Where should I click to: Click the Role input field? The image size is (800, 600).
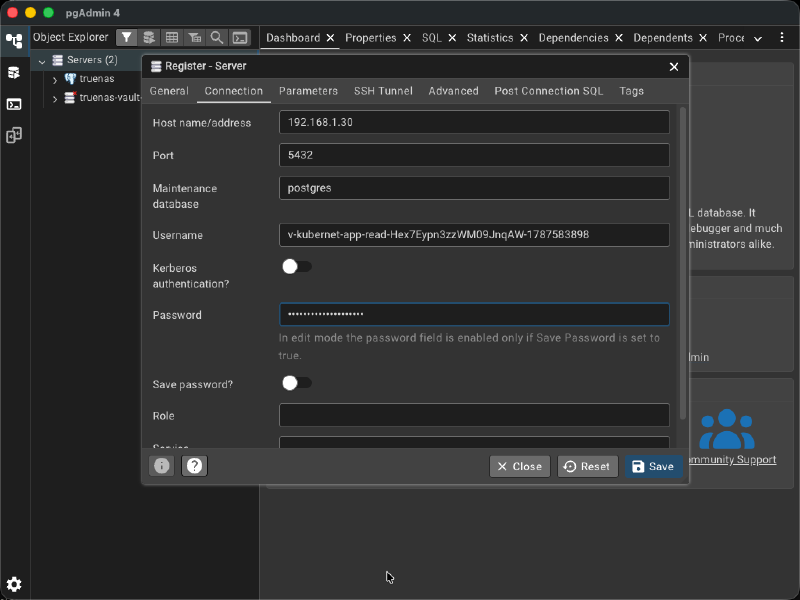click(474, 415)
